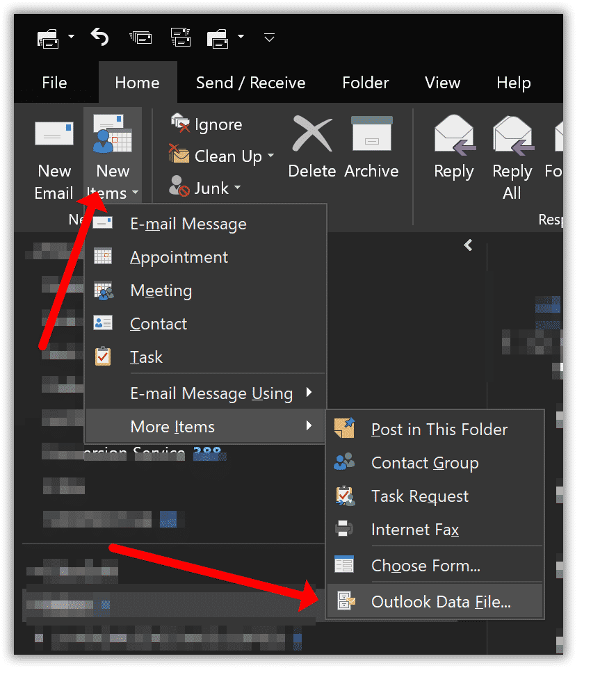Choose Meeting in the New Items menu
Screen dimensions: 616x686
click(x=206, y=291)
